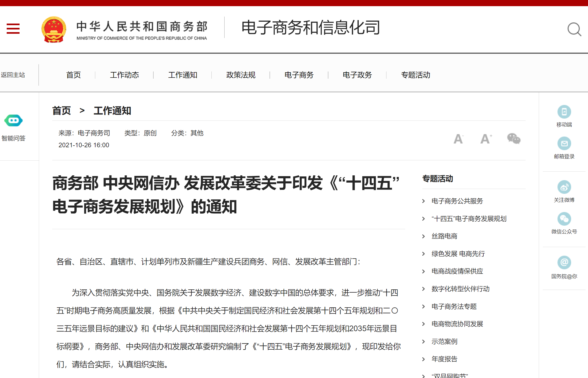Click the search magnifier icon
This screenshot has height=378, width=588.
[574, 29]
